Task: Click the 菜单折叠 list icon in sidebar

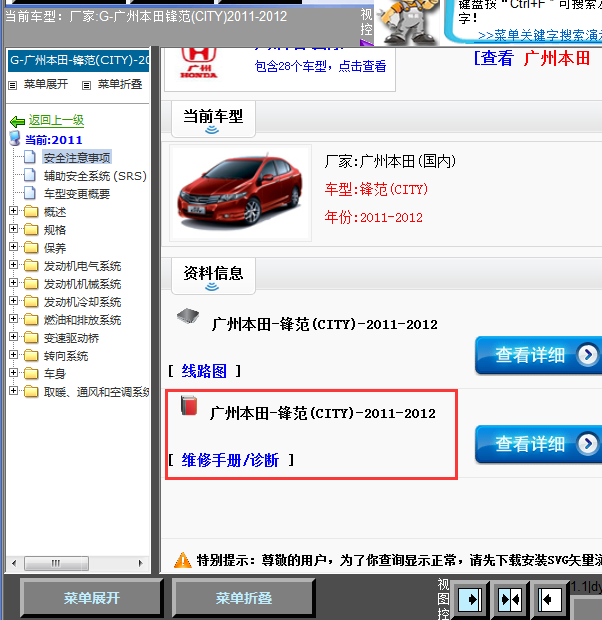Action: click(86, 85)
